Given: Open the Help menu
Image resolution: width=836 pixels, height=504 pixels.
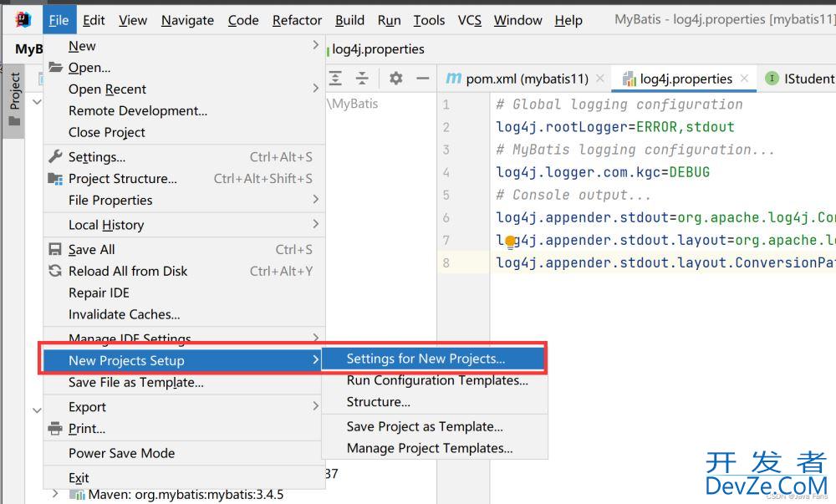Looking at the screenshot, I should [x=568, y=20].
